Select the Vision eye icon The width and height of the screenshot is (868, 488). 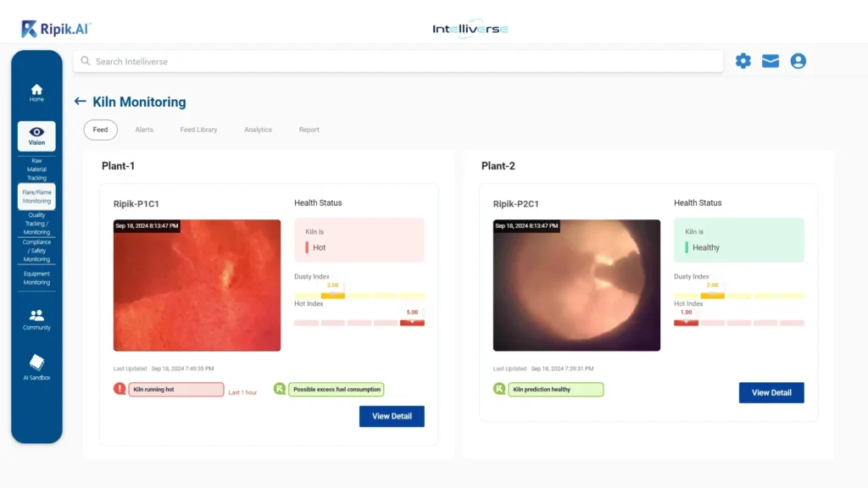(x=36, y=132)
